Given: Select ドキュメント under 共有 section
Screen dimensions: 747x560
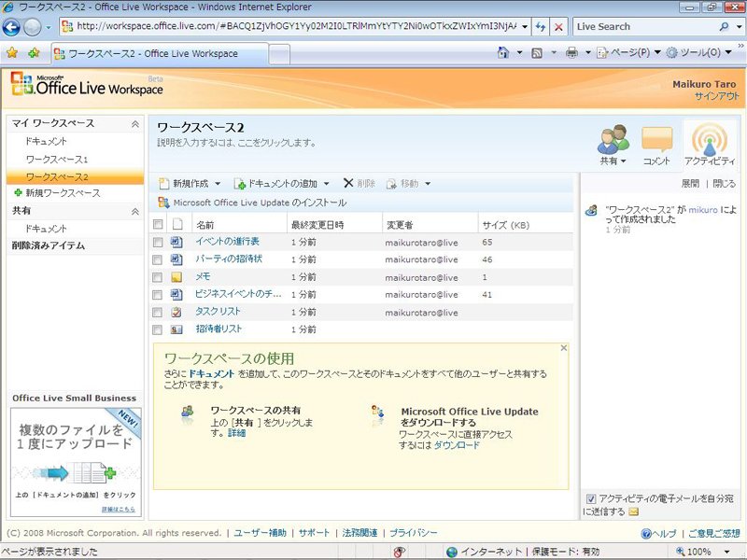Looking at the screenshot, I should tap(46, 229).
